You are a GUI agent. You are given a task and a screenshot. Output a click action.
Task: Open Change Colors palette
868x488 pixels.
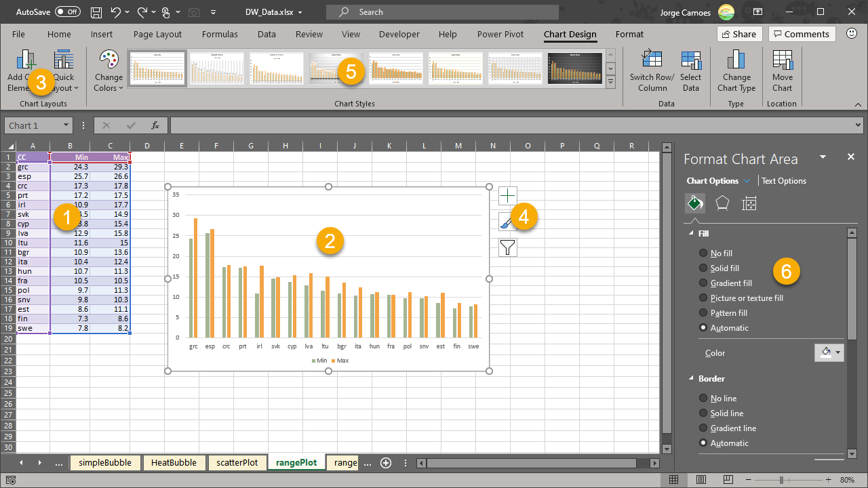coord(109,71)
